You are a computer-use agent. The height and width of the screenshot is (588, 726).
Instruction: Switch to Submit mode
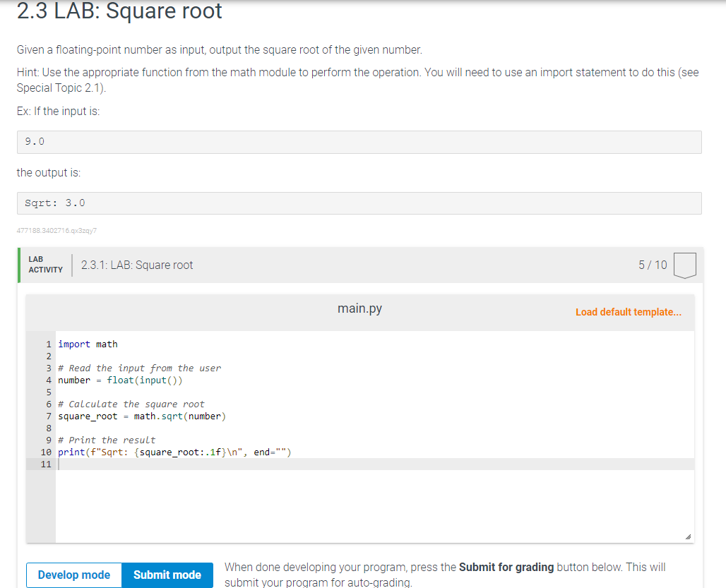167,575
